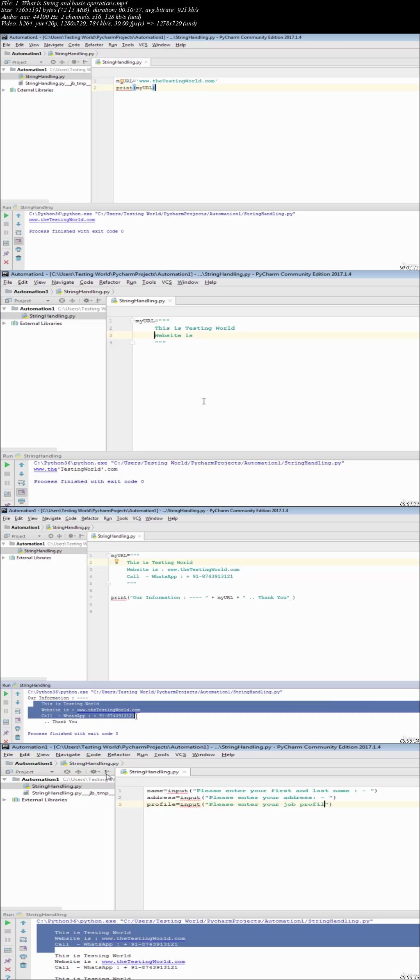This screenshot has height=980, width=420.
Task: Toggle scroll-to-end in 00:04:24 frame's Run panel
Action: coord(21,492)
